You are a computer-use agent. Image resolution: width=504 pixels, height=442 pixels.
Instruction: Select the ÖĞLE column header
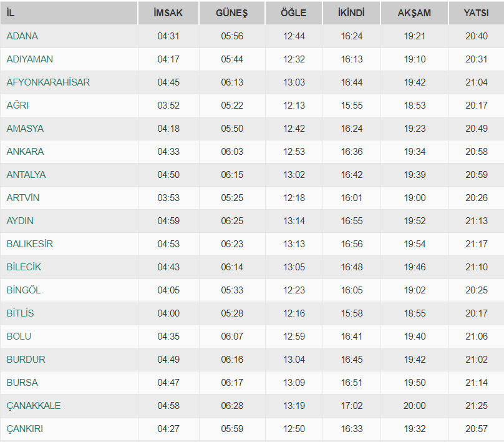click(294, 13)
